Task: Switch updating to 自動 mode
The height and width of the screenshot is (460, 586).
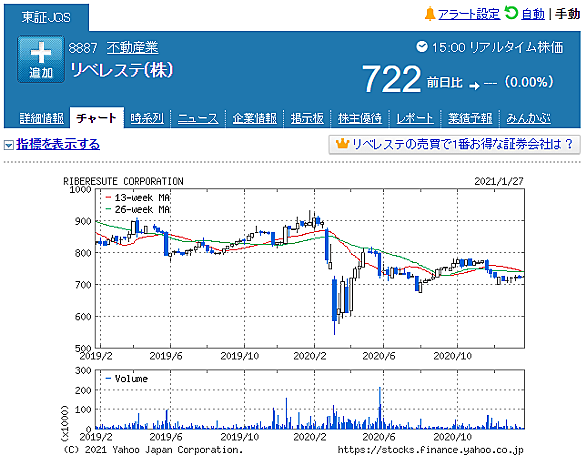Action: pos(533,14)
